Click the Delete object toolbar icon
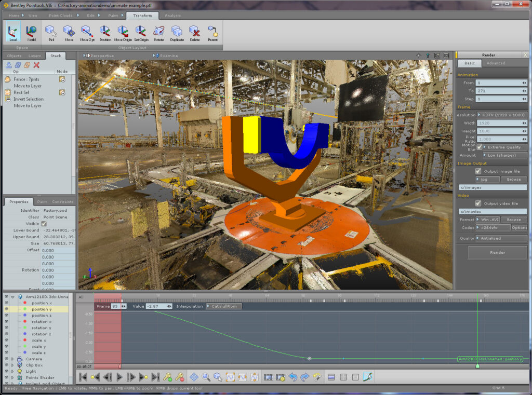Screen dimensions: 532x395 [194, 33]
